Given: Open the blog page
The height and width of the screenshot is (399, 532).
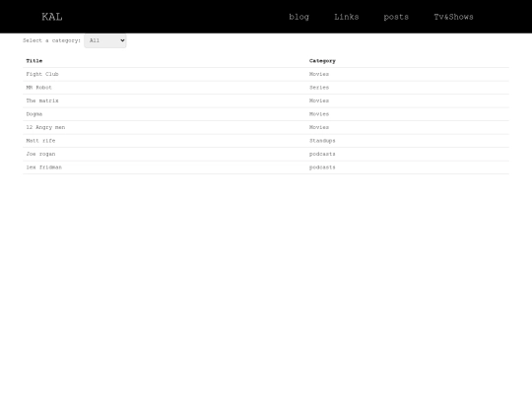Looking at the screenshot, I should click(x=299, y=17).
